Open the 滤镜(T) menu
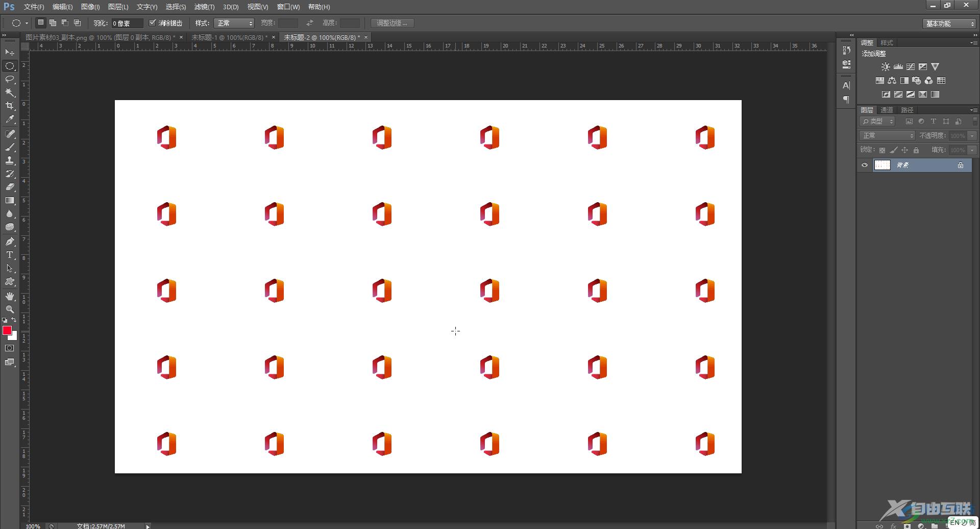Screen dimensions: 980x529 (204, 7)
